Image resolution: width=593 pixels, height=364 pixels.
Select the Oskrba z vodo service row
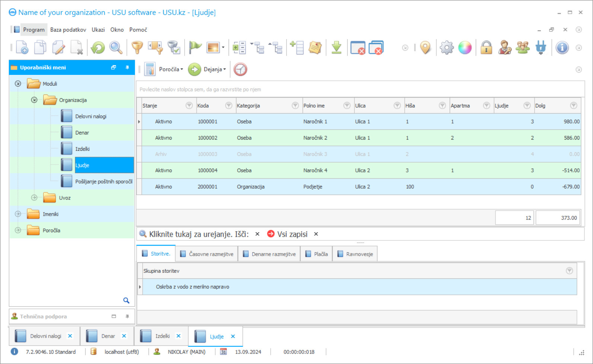[357, 287]
